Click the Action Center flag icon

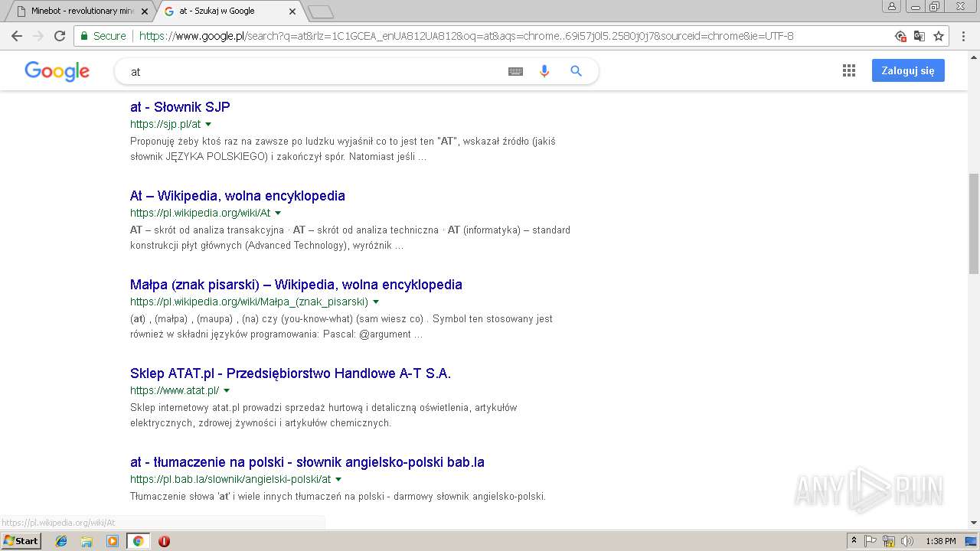(871, 541)
